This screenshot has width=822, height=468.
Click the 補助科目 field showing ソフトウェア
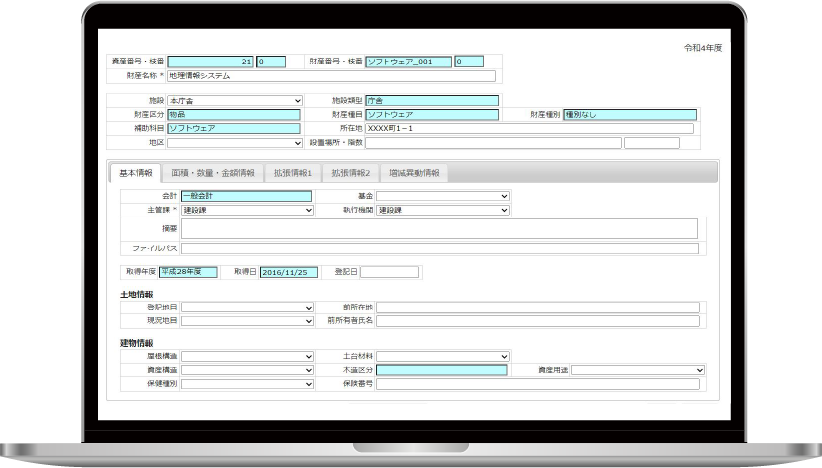pyautogui.click(x=234, y=128)
